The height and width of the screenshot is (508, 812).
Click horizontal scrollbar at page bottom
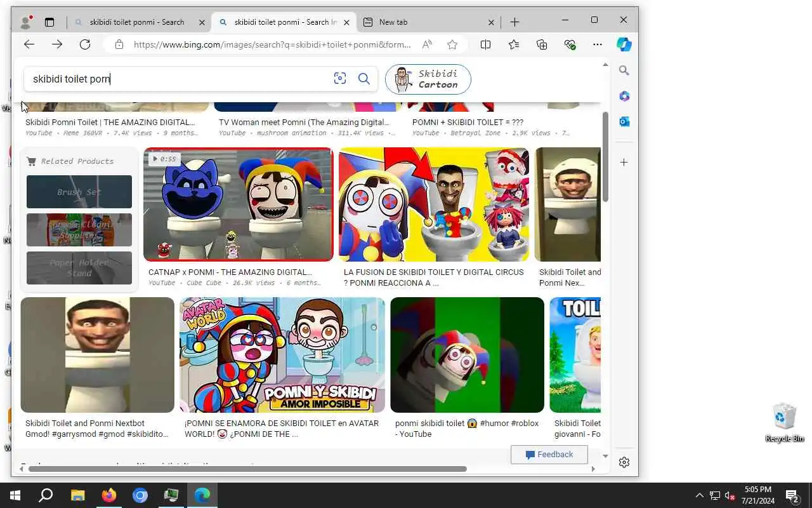pos(247,469)
